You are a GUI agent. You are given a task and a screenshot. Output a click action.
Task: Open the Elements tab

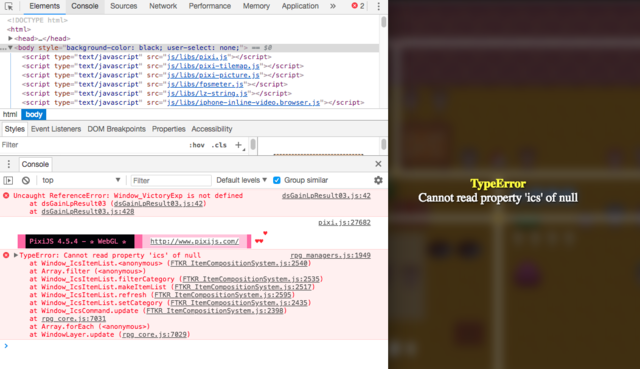pos(44,6)
